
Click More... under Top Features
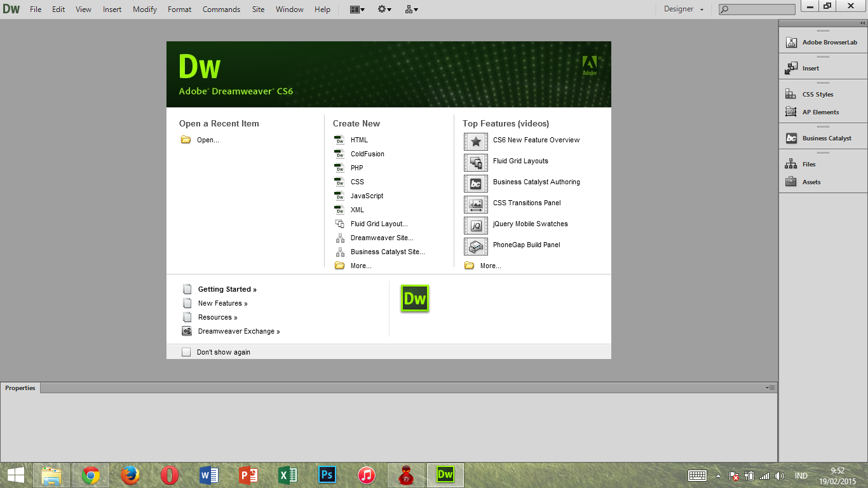coord(491,266)
